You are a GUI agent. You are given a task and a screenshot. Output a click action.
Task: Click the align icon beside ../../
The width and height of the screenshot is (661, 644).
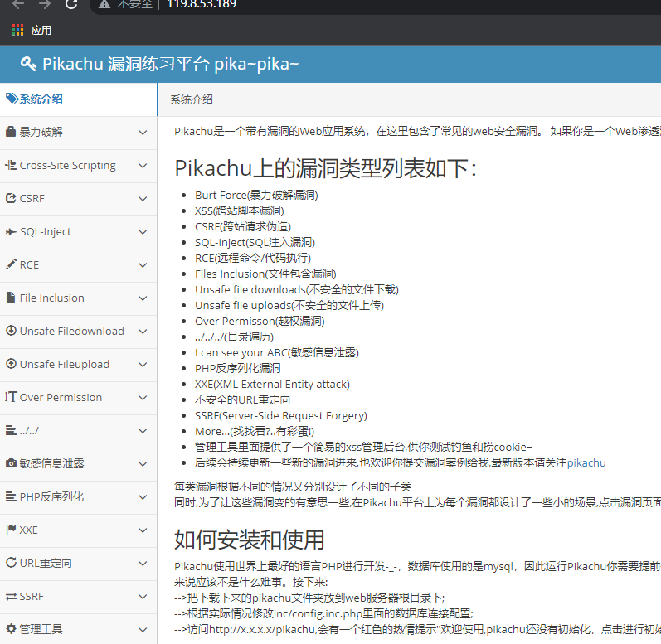pos(11,430)
